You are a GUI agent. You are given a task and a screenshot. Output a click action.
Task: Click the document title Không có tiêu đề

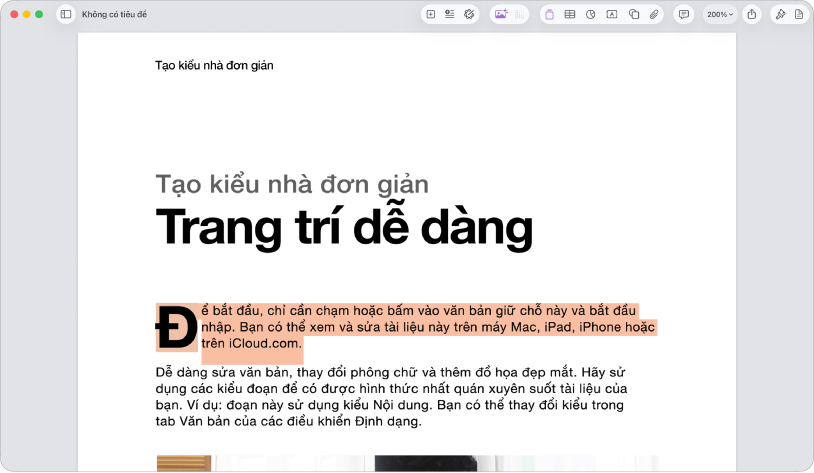coord(114,15)
